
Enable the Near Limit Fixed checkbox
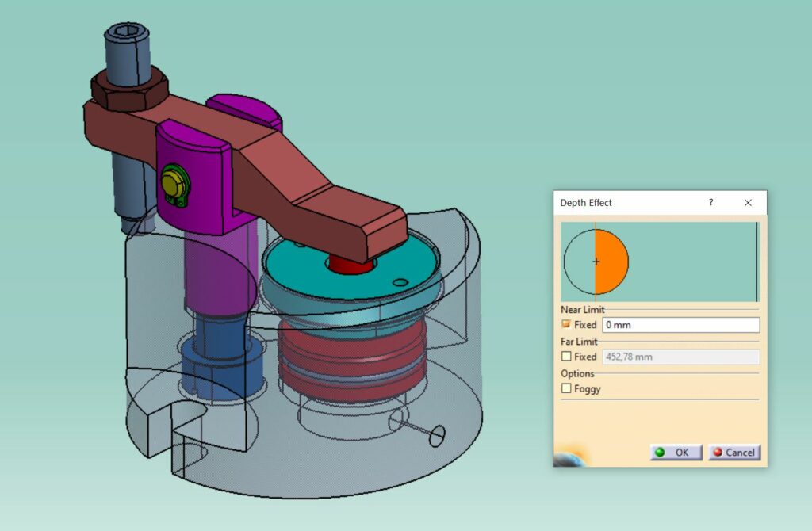tap(566, 325)
